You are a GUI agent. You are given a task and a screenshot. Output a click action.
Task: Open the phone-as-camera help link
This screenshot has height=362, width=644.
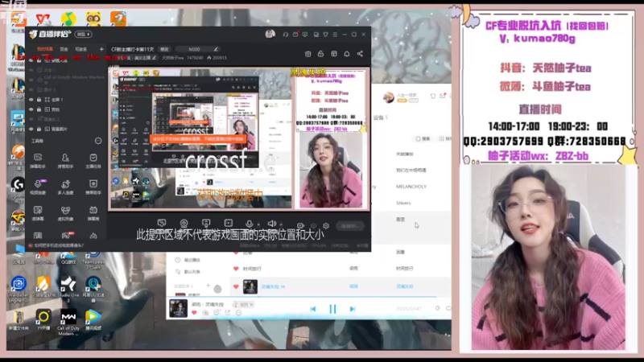56,245
